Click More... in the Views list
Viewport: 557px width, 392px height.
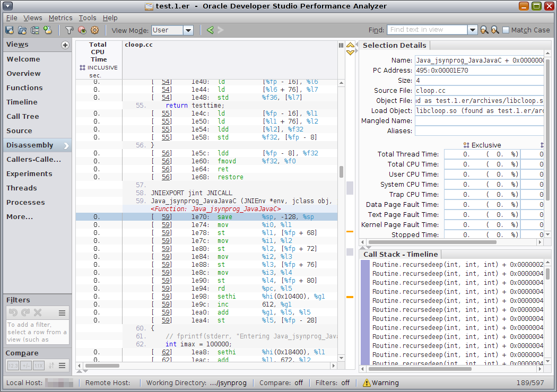click(20, 216)
